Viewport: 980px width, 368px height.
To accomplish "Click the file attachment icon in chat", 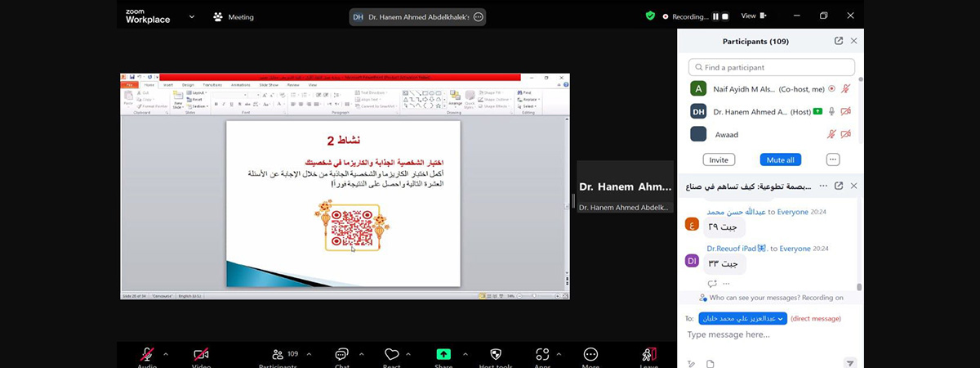I will tap(710, 363).
